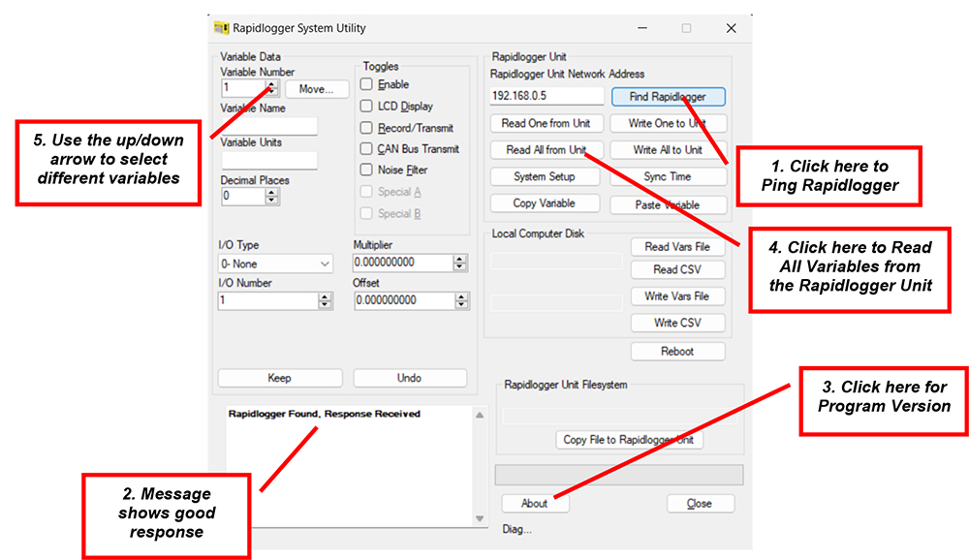The width and height of the screenshot is (969, 560).
Task: Click the I/O Number spinner arrows
Action: coord(325,301)
